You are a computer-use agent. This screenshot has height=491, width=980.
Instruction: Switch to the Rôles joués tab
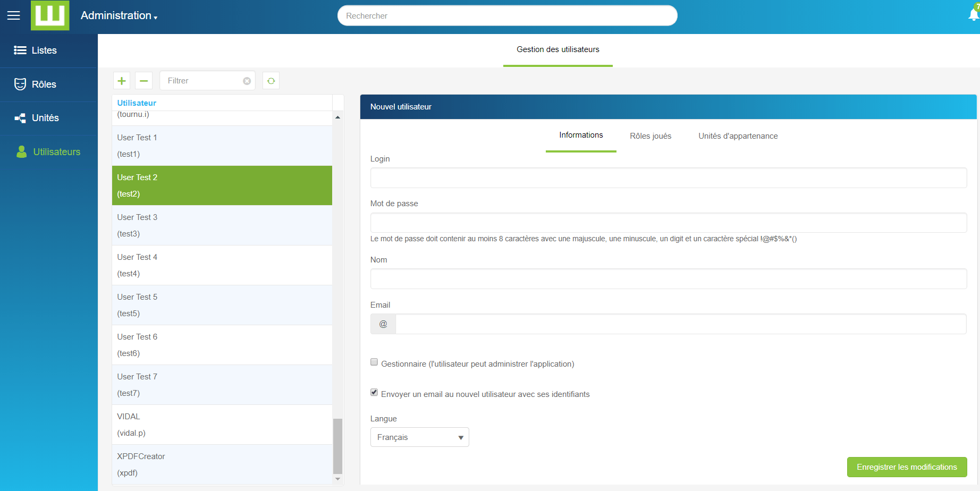(650, 136)
